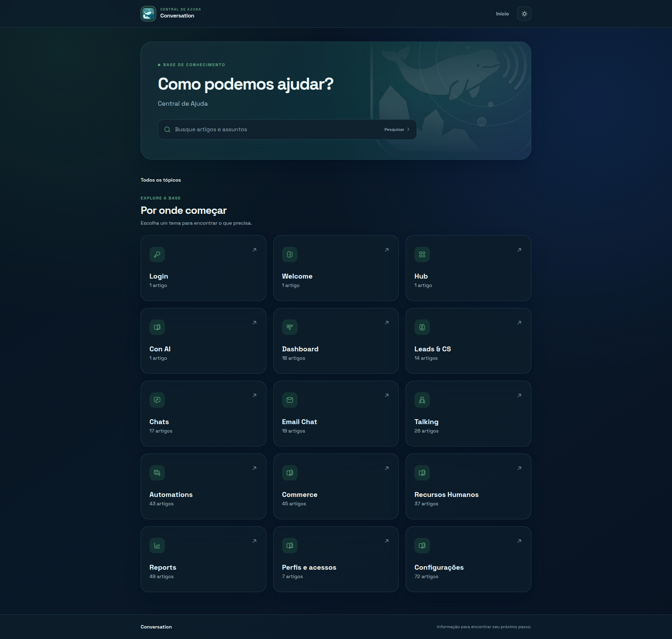Screen dimensions: 672x639
Task: Click the book icon on Configurações card
Action: tap(422, 546)
